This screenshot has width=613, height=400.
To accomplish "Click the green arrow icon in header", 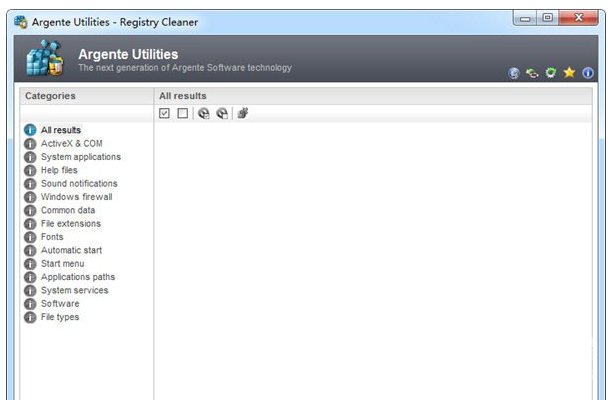I will tap(532, 73).
